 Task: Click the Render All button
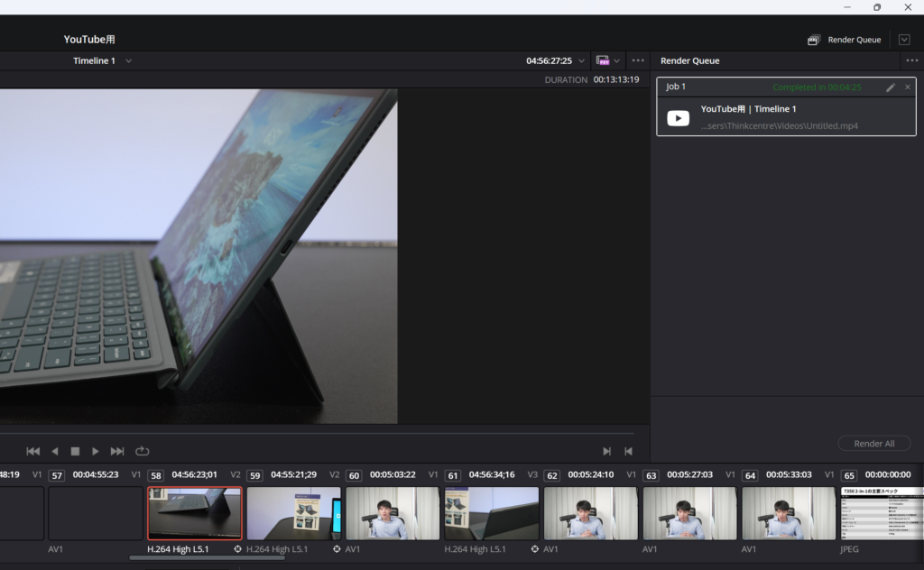873,444
